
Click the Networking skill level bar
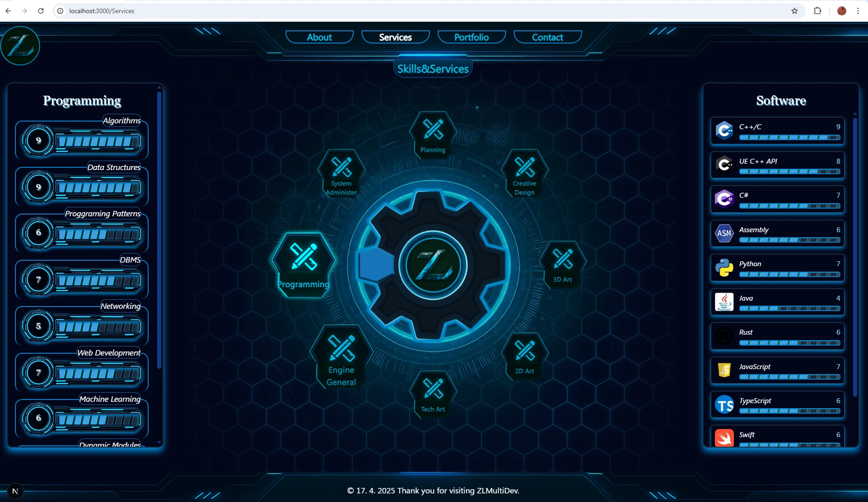click(98, 327)
